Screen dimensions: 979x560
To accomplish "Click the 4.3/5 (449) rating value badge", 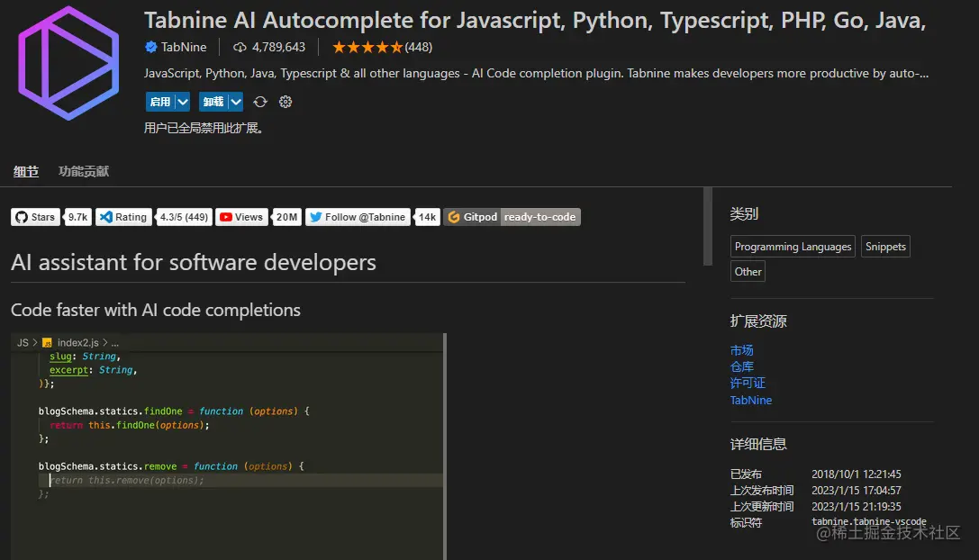I will (184, 217).
